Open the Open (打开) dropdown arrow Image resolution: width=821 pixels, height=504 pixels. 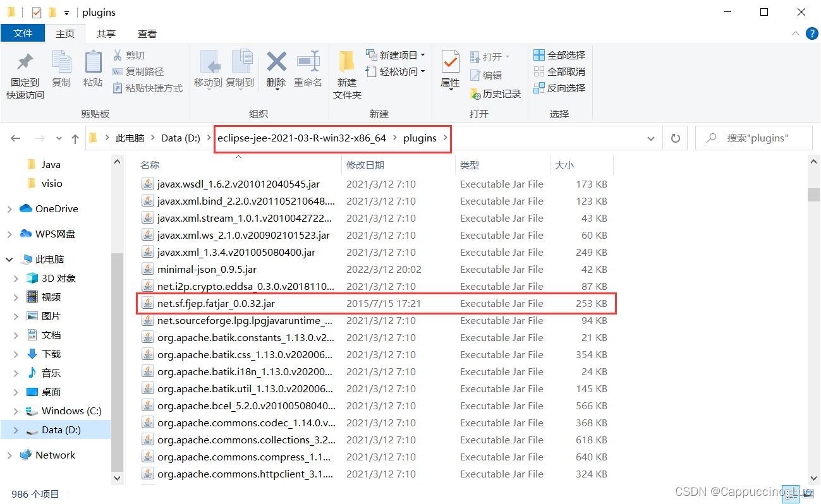click(x=508, y=57)
